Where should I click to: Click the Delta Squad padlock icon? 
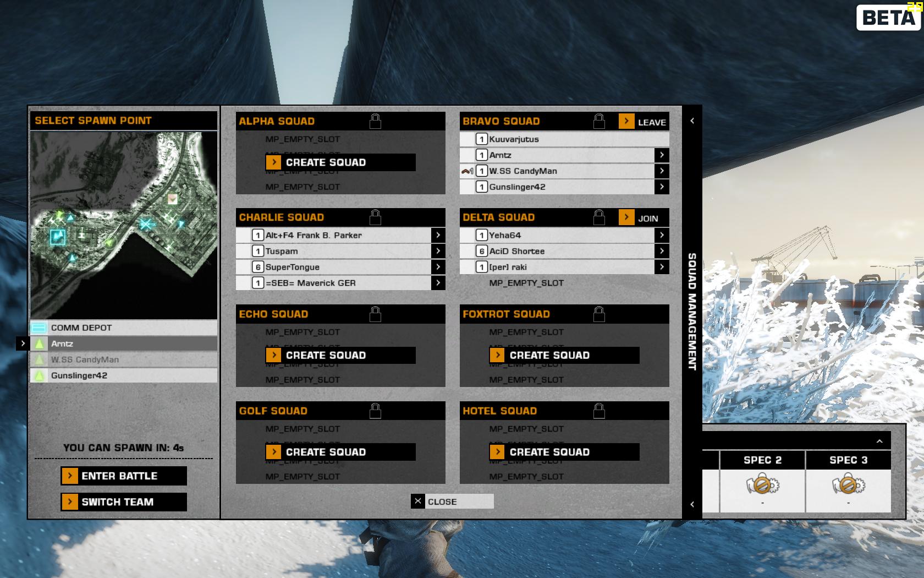coord(599,217)
